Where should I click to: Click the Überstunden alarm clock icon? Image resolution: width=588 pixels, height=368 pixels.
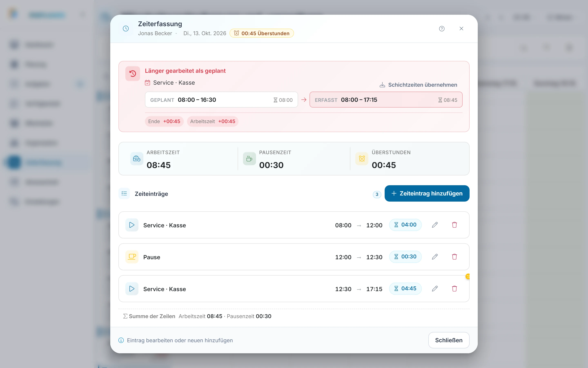(362, 159)
